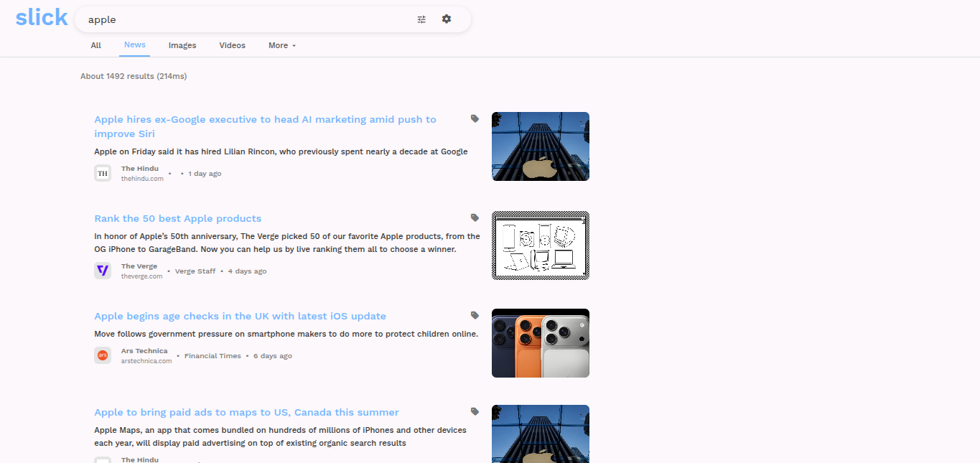Click The Hindu source name on first result

140,169
